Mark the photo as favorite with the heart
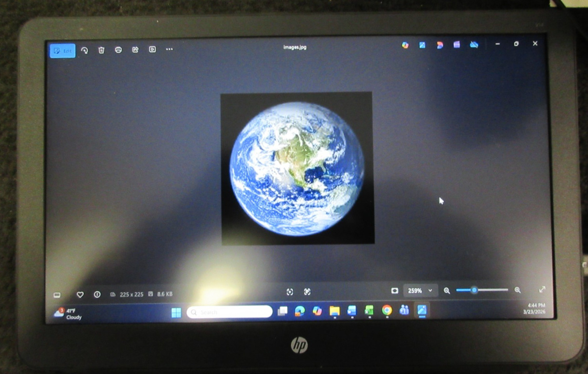This screenshot has width=588, height=374. click(x=80, y=295)
